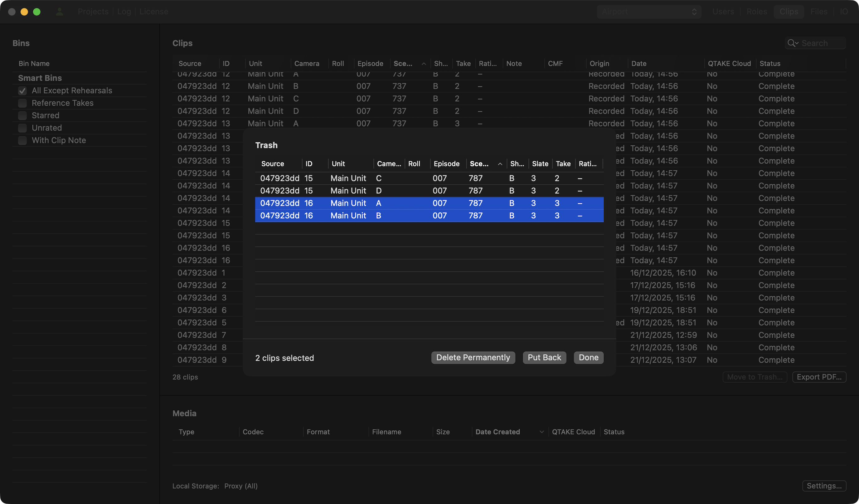Click Clips Scene column sort arrow
859x504 pixels.
click(423, 64)
